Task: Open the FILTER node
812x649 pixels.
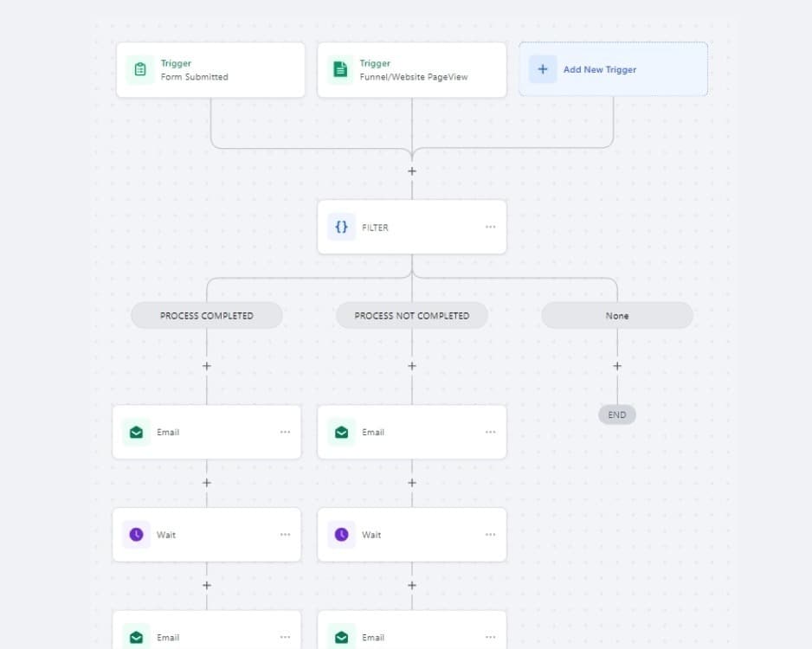Action: pyautogui.click(x=412, y=228)
